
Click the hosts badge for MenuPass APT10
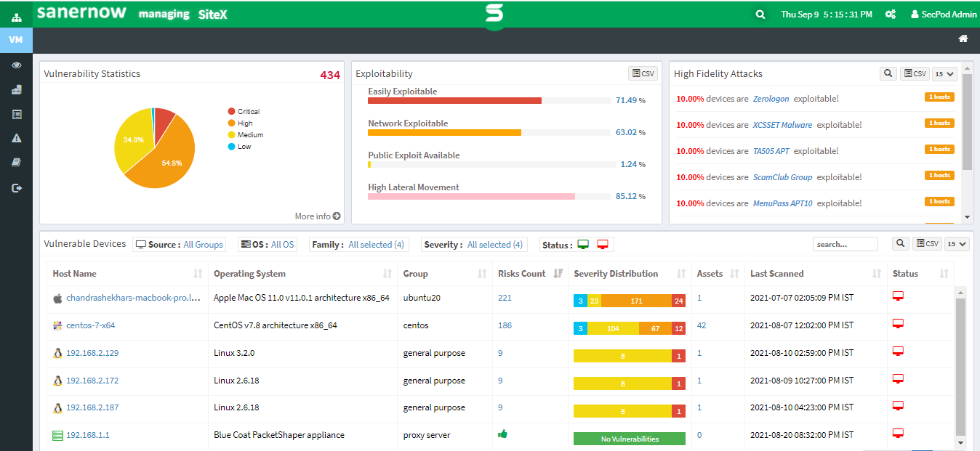click(x=939, y=201)
